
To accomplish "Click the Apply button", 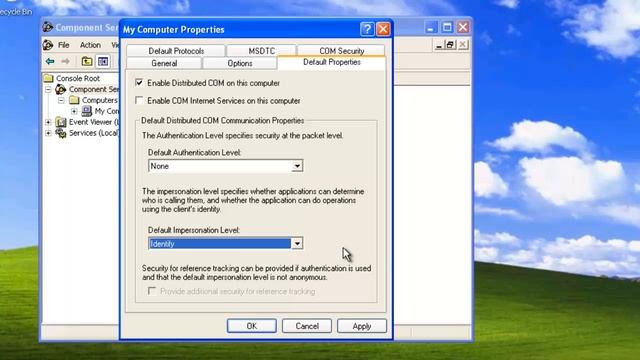I will pos(362,326).
